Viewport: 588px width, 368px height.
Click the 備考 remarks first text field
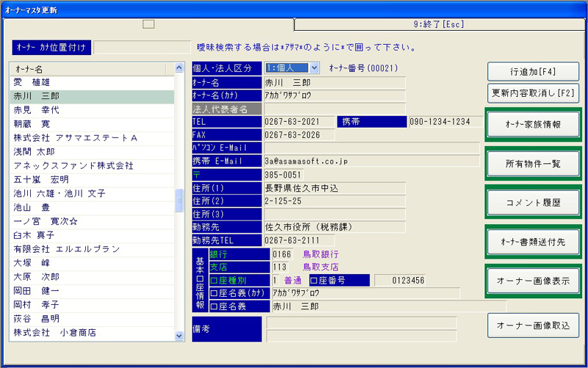tap(360, 322)
